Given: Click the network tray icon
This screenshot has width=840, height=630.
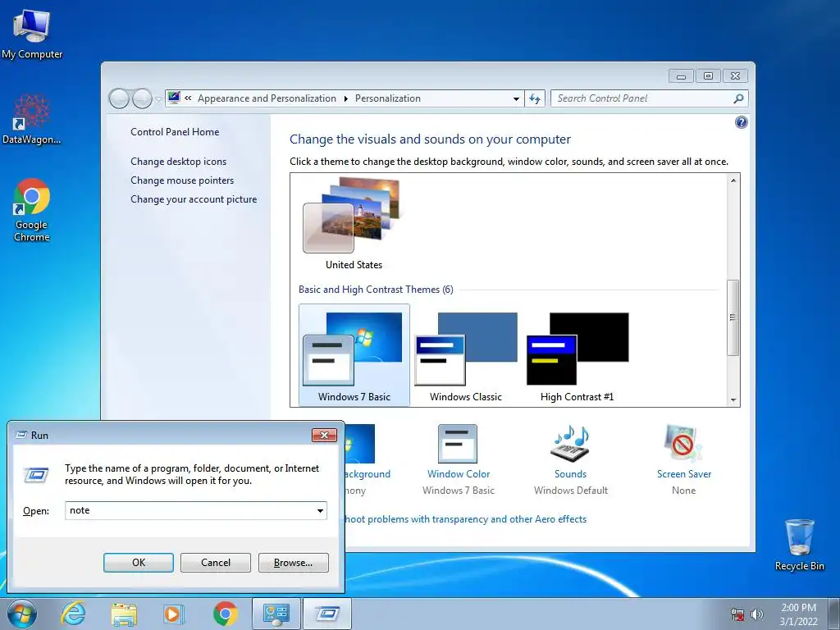Looking at the screenshot, I should 737,614.
